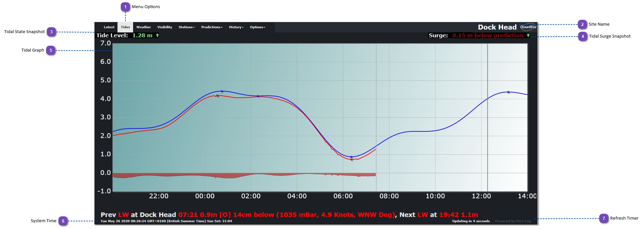Click callout badge 6 next to System Time
The height and width of the screenshot is (229, 644).
tap(63, 221)
